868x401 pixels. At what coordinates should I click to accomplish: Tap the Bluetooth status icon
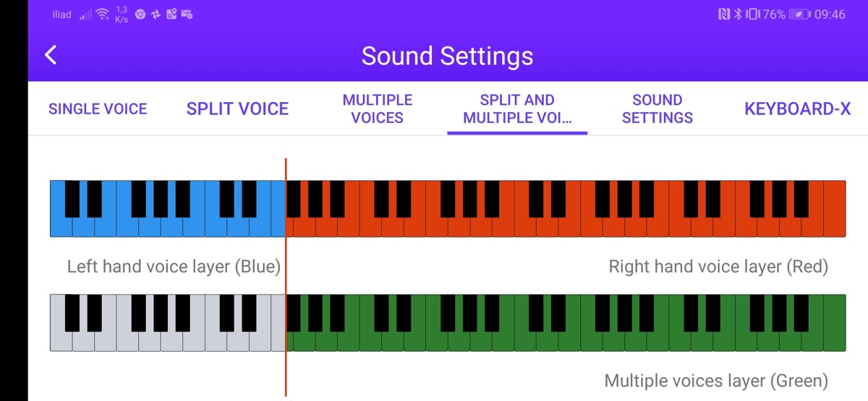point(738,14)
